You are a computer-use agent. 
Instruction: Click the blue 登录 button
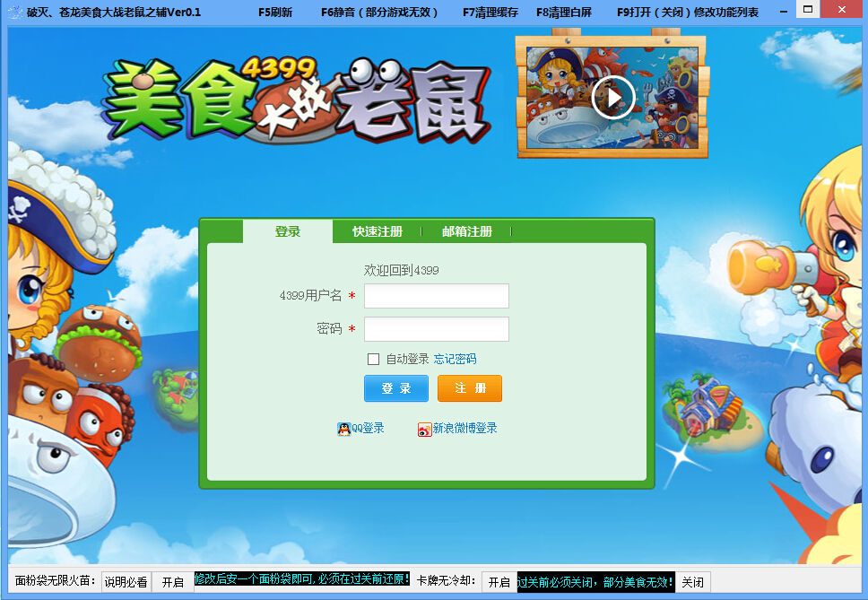396,388
